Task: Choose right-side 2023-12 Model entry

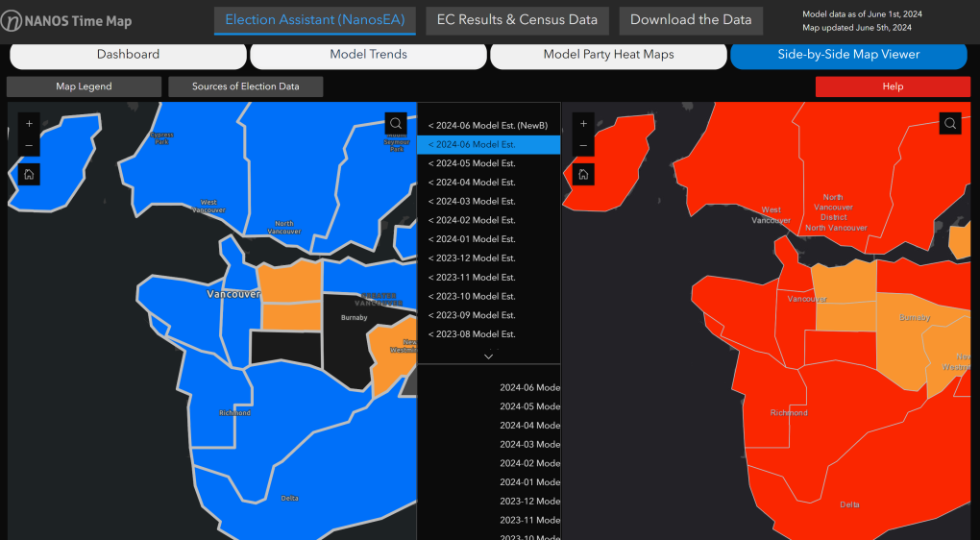Action: pyautogui.click(x=488, y=502)
